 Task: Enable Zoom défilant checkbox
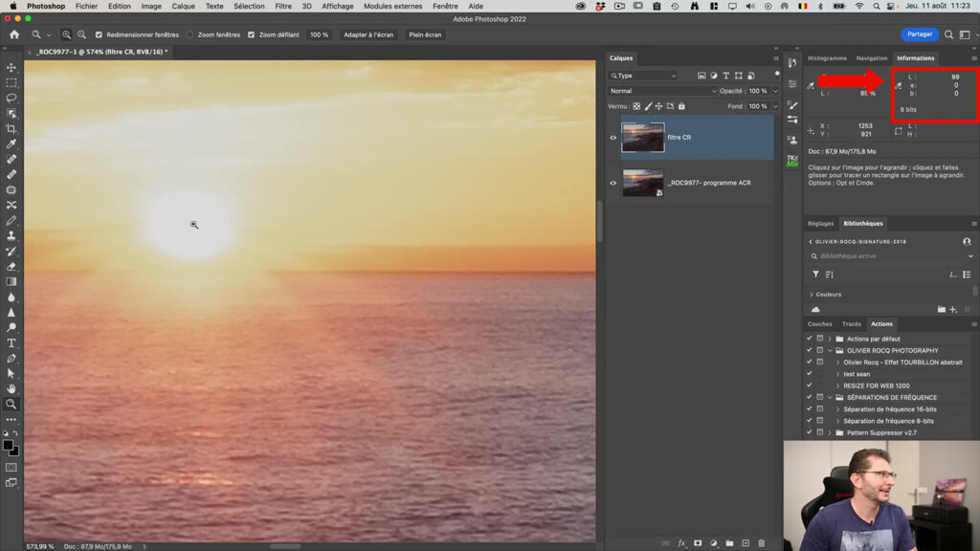click(253, 33)
